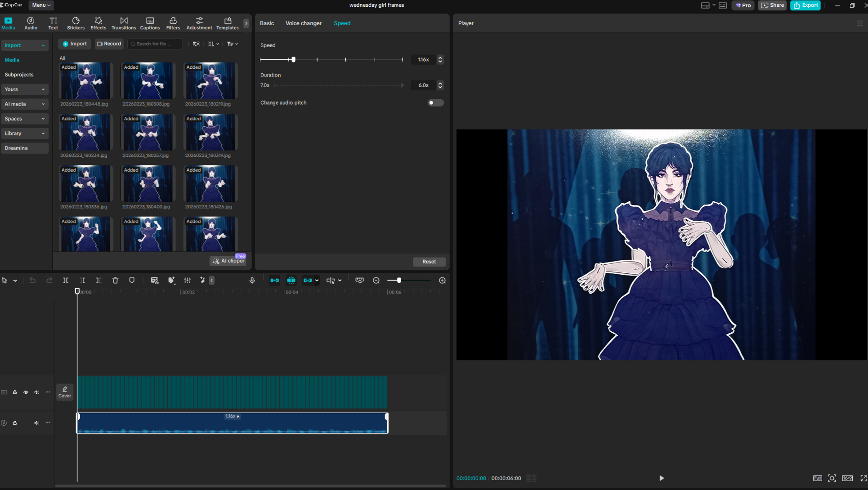Click the microphone record voiceover icon

tap(252, 281)
